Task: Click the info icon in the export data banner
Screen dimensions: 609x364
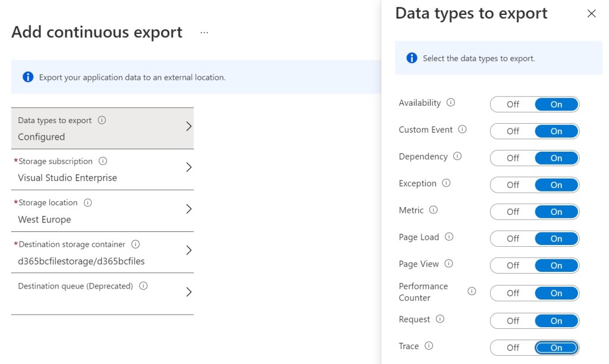Action: pyautogui.click(x=28, y=76)
